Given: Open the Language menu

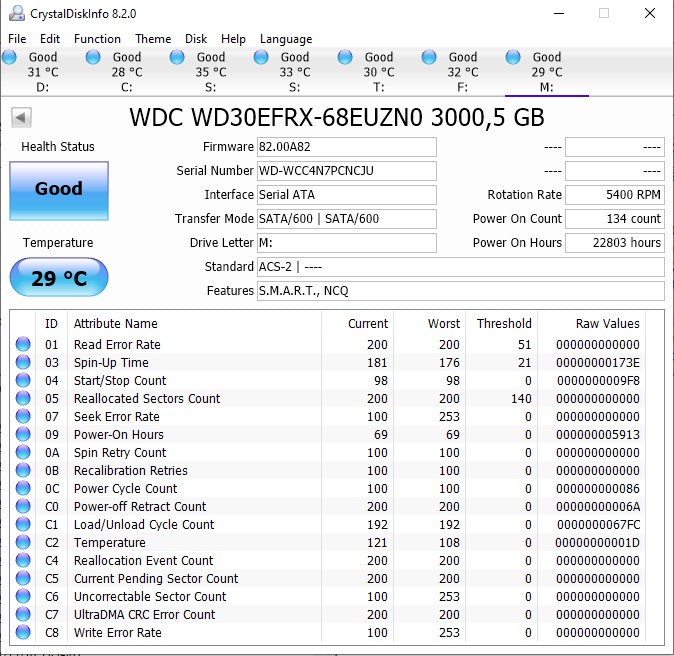Looking at the screenshot, I should click(286, 39).
